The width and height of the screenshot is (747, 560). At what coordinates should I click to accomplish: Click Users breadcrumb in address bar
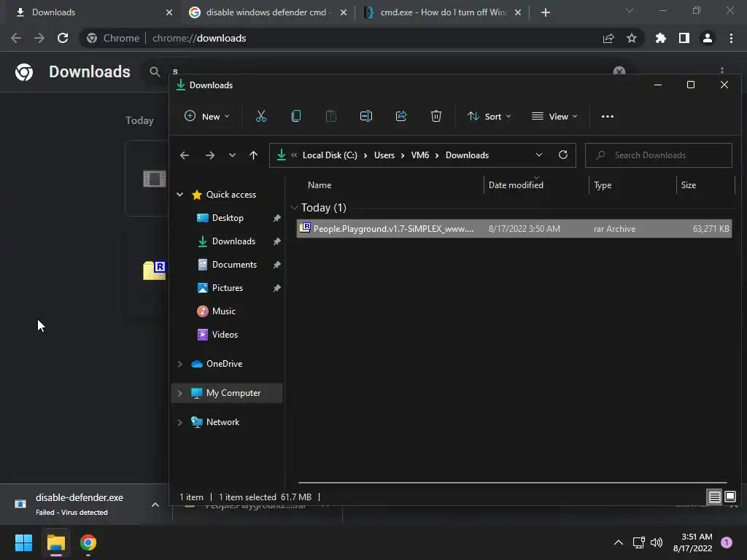coord(384,155)
